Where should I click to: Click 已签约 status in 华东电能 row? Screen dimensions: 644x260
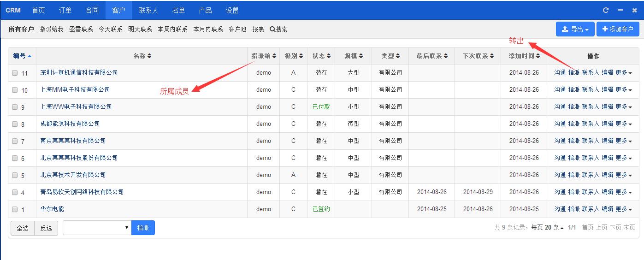[x=321, y=209]
